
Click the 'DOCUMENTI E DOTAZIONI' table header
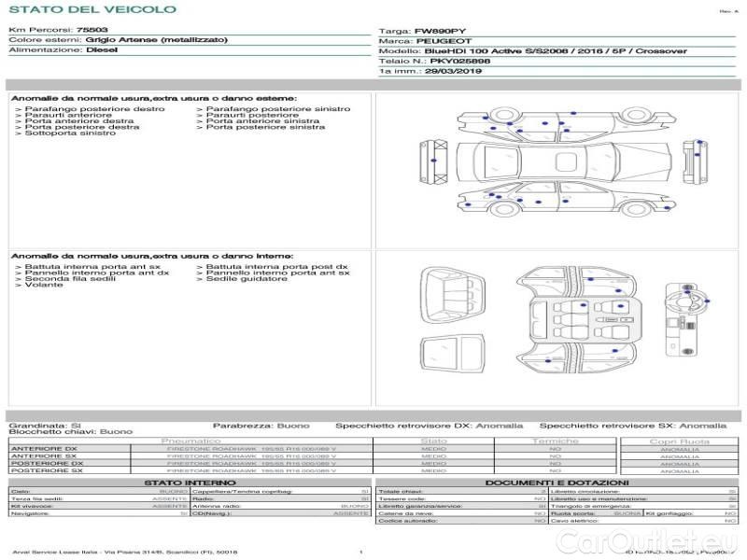pos(557,483)
